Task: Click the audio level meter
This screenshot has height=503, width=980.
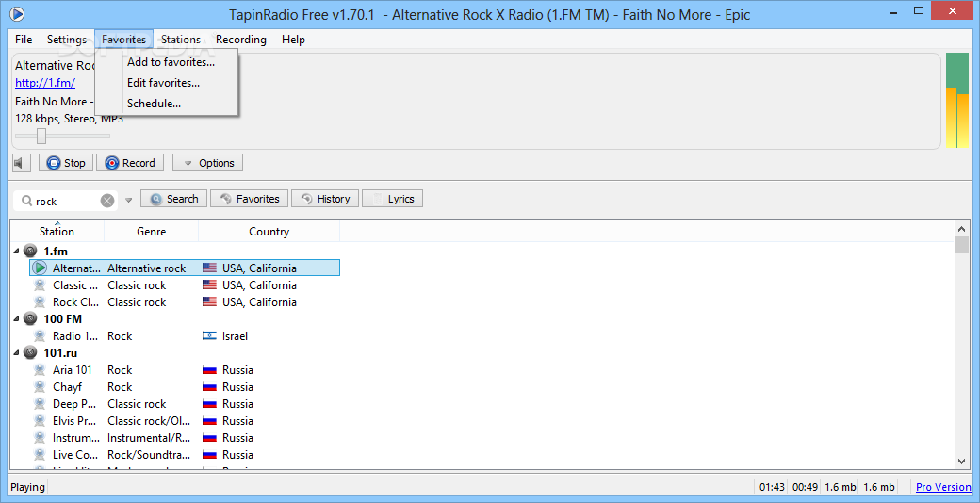Action: [956, 101]
